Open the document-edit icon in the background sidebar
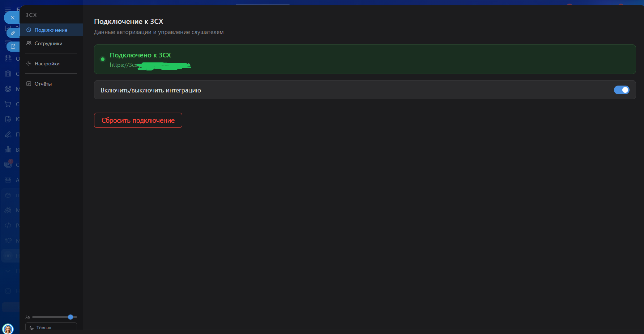Image resolution: width=644 pixels, height=334 pixels. [x=8, y=119]
